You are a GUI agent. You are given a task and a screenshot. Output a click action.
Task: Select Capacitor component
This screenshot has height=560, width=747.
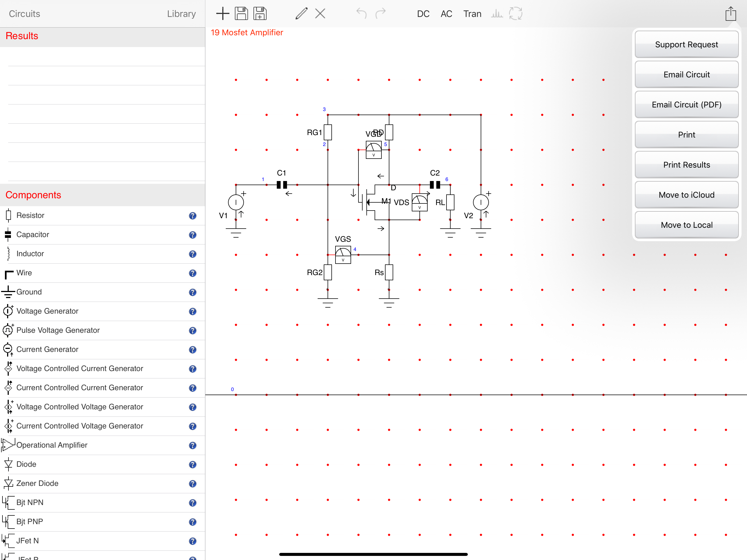(102, 235)
